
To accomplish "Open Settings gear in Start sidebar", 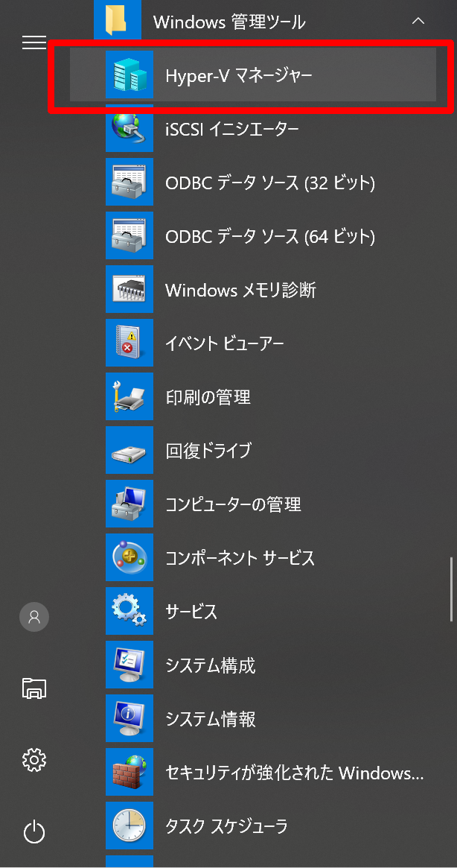I will 34,759.
